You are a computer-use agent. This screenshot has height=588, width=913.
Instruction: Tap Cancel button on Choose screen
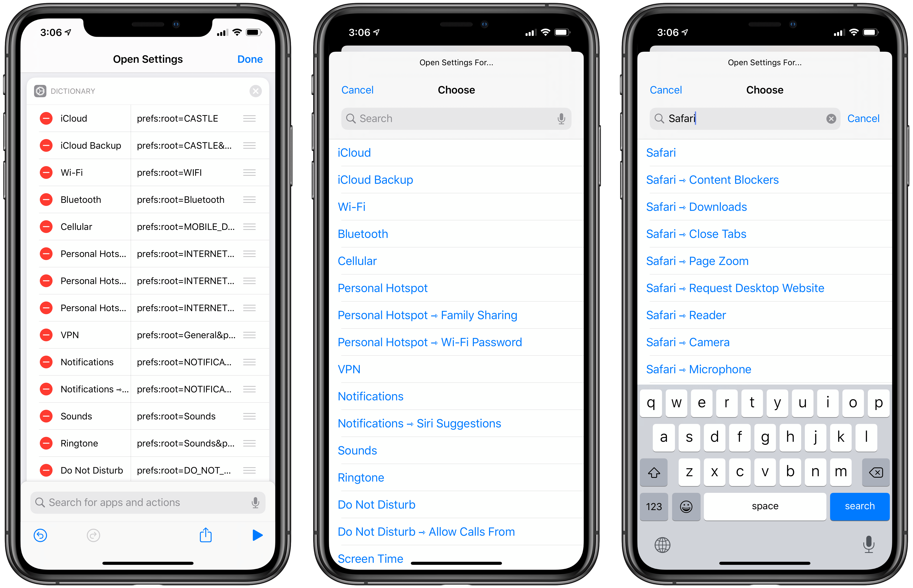[x=357, y=90]
